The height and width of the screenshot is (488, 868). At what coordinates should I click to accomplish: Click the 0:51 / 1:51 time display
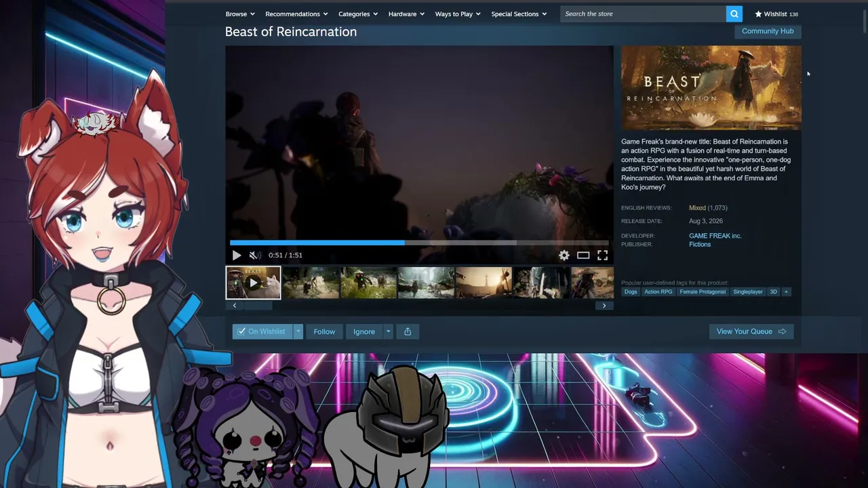285,256
